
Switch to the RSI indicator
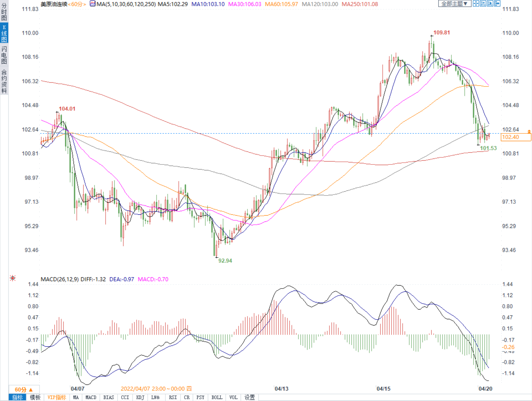tap(173, 397)
